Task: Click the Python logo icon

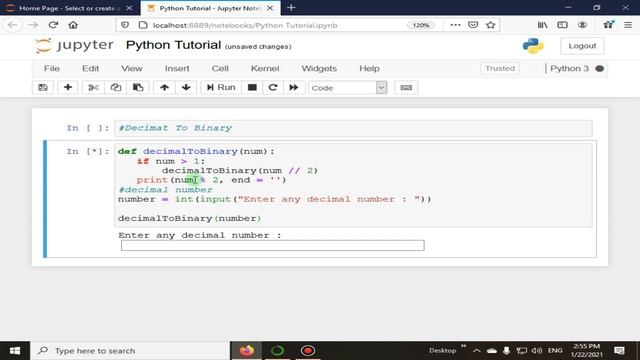Action: click(x=533, y=46)
